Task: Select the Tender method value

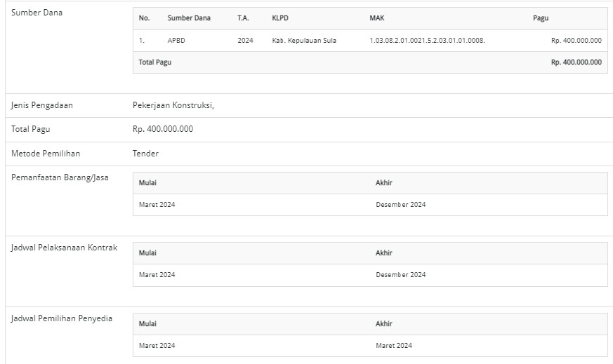Action: click(145, 153)
